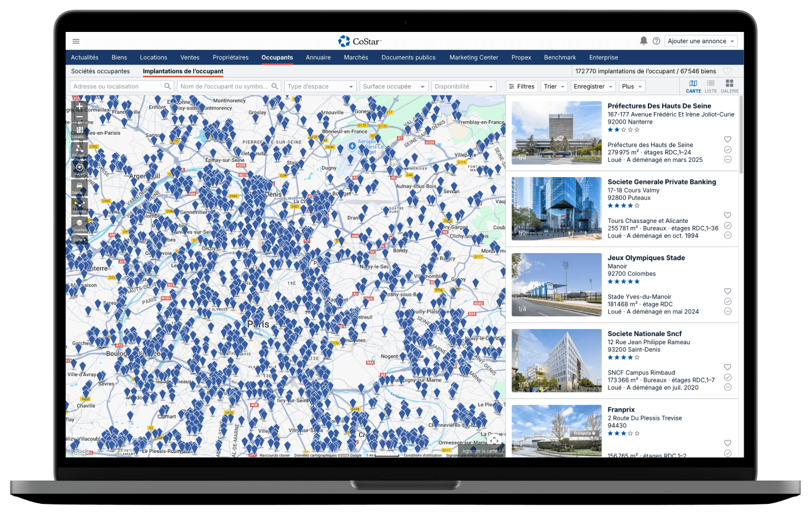Open Societe Nationale Sncf listing title
The image size is (812, 519).
click(644, 334)
